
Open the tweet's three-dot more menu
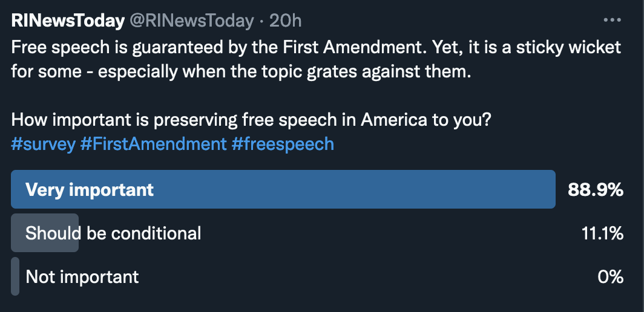(x=612, y=20)
